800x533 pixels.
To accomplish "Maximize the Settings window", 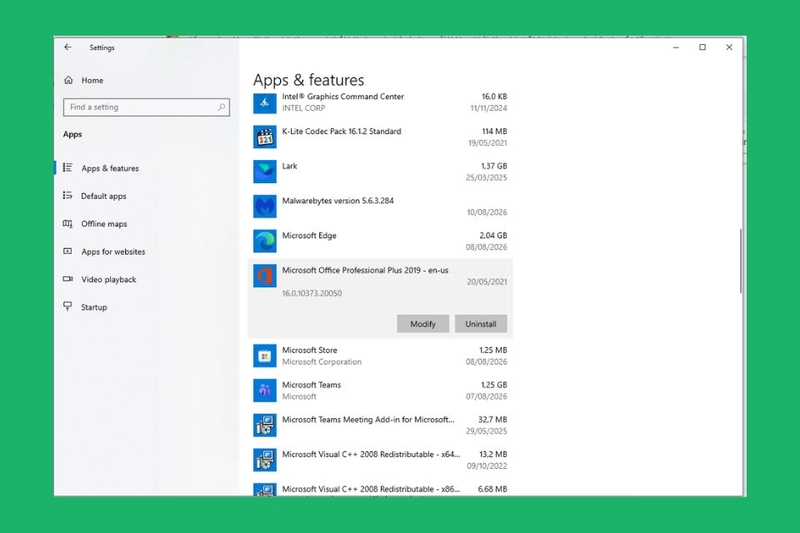I will (x=703, y=47).
